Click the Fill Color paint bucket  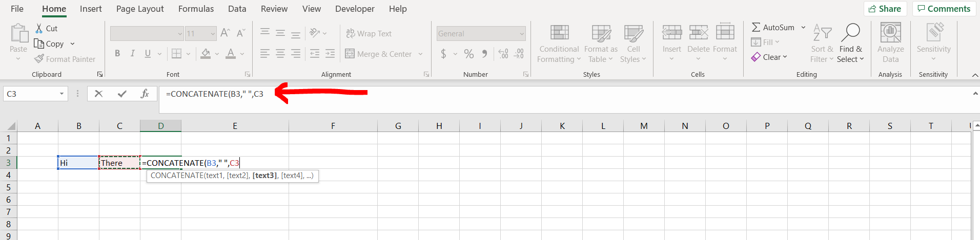[206, 54]
